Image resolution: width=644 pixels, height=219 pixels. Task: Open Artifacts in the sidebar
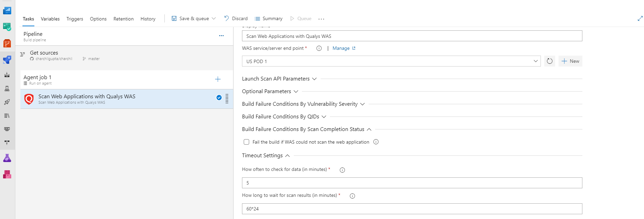(x=7, y=175)
